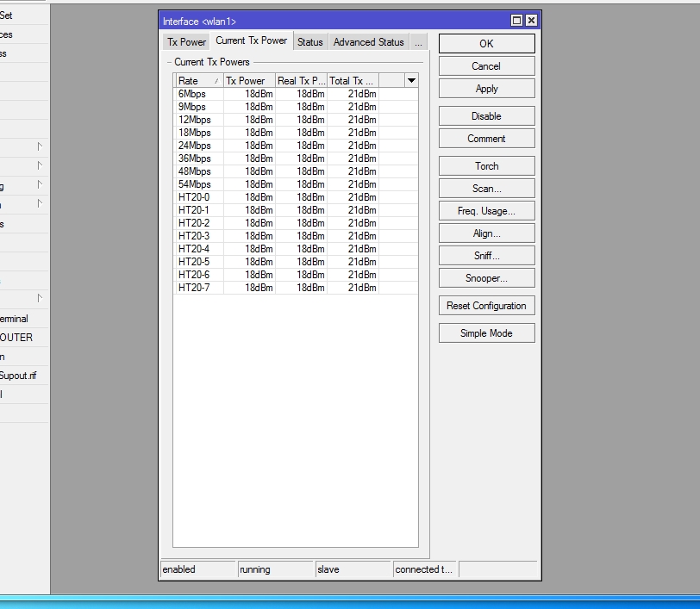
Task: Click the OK button
Action: click(x=486, y=44)
